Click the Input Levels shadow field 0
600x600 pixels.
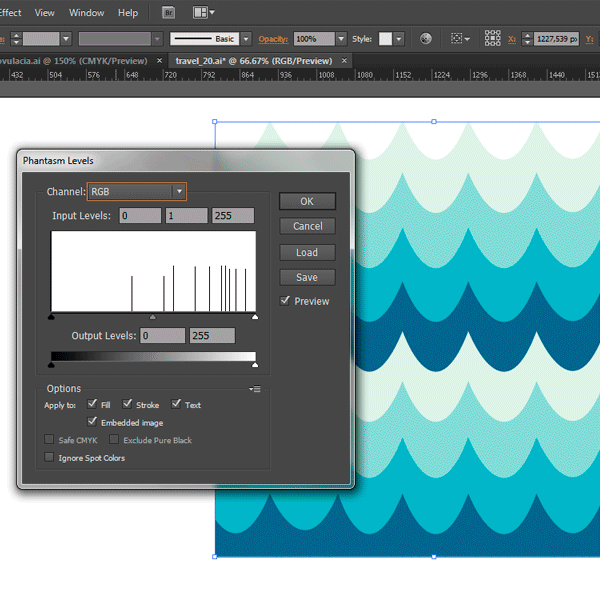(x=140, y=215)
